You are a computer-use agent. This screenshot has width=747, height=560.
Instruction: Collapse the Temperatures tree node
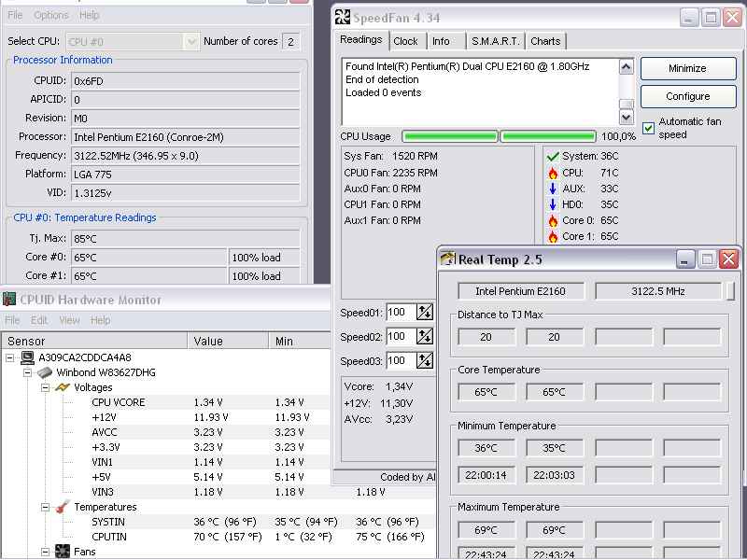[x=45, y=507]
